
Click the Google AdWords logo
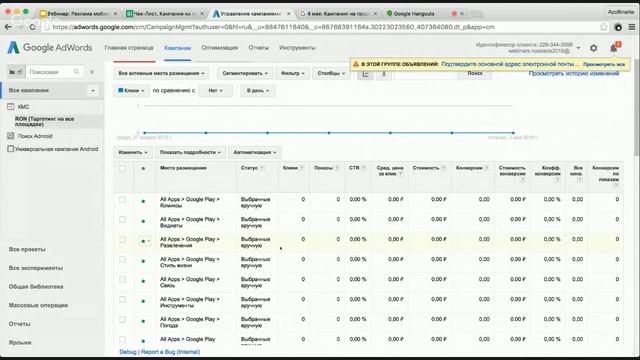coord(50,48)
